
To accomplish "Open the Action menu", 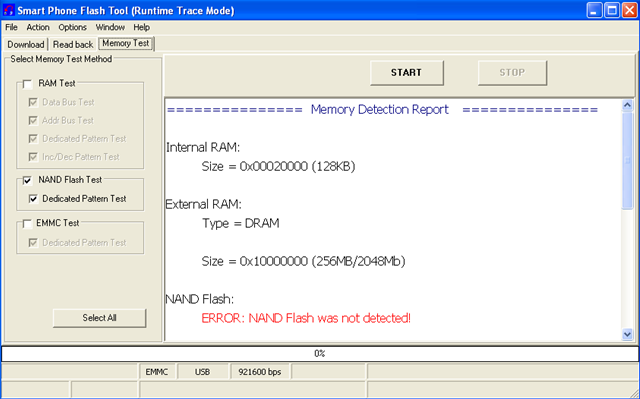I will pos(38,27).
